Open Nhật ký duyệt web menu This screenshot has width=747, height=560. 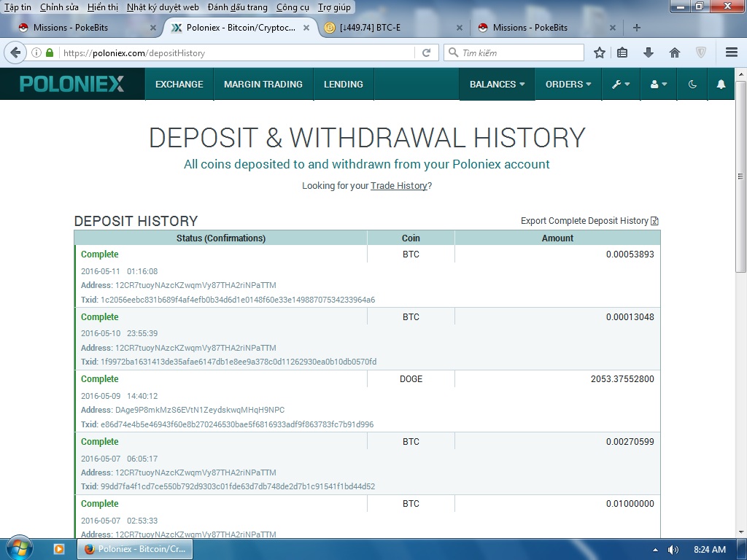163,7
